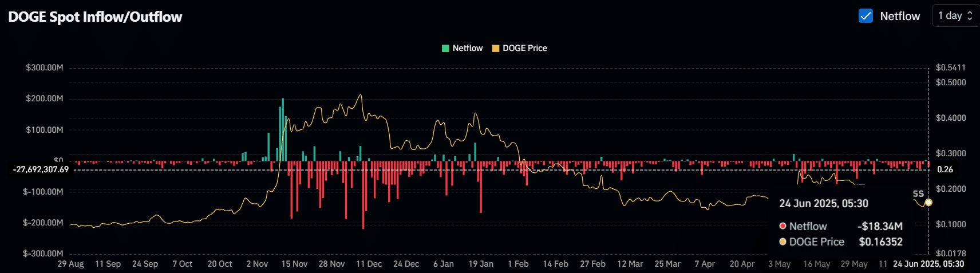The width and height of the screenshot is (980, 273).
Task: Click the yellow DOGE Price dot in tooltip
Action: coord(783,242)
